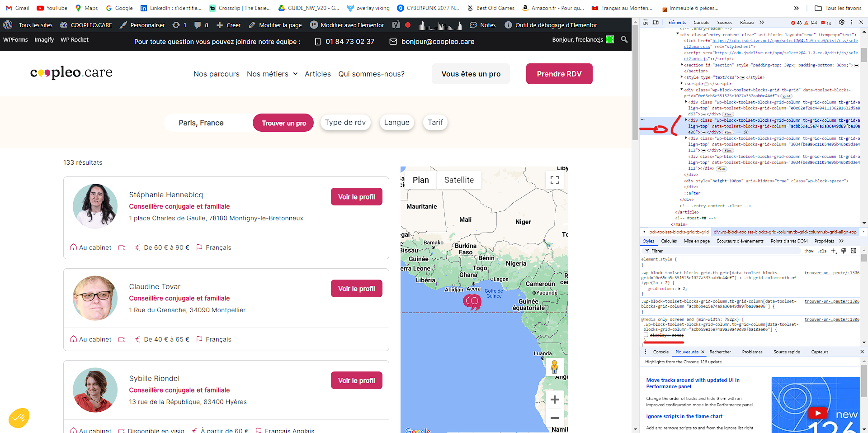The height and width of the screenshot is (433, 868).
Task: Open the Tarif filter dropdown
Action: coord(435,122)
